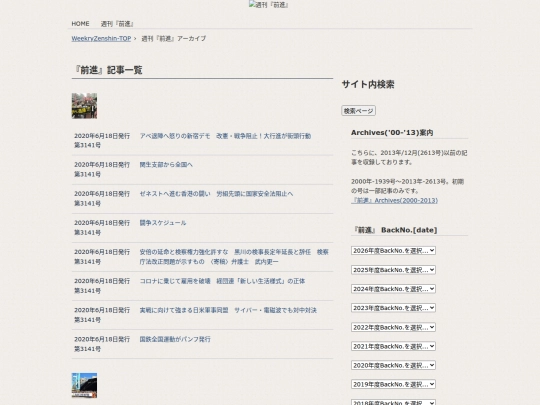Open article 実戦に向けて強まる日米軍事同盟

(x=228, y=310)
